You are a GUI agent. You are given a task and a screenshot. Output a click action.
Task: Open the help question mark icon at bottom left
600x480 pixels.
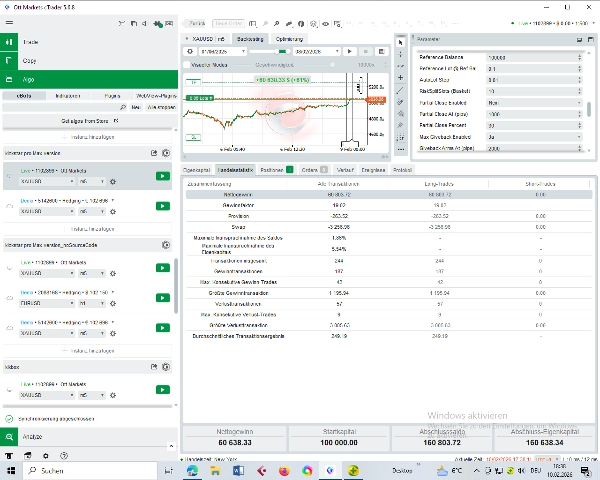click(x=64, y=456)
